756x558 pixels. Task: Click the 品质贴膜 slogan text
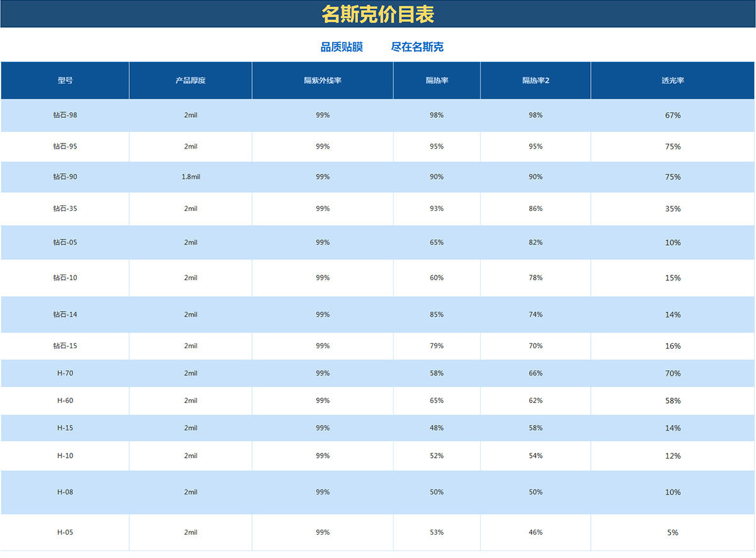[x=341, y=47]
